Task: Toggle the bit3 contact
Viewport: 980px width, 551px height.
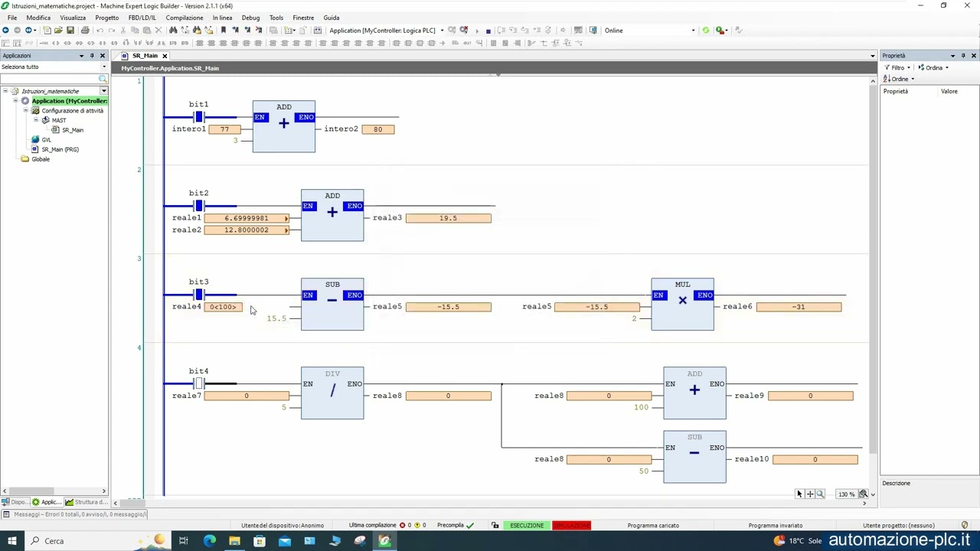Action: click(199, 295)
